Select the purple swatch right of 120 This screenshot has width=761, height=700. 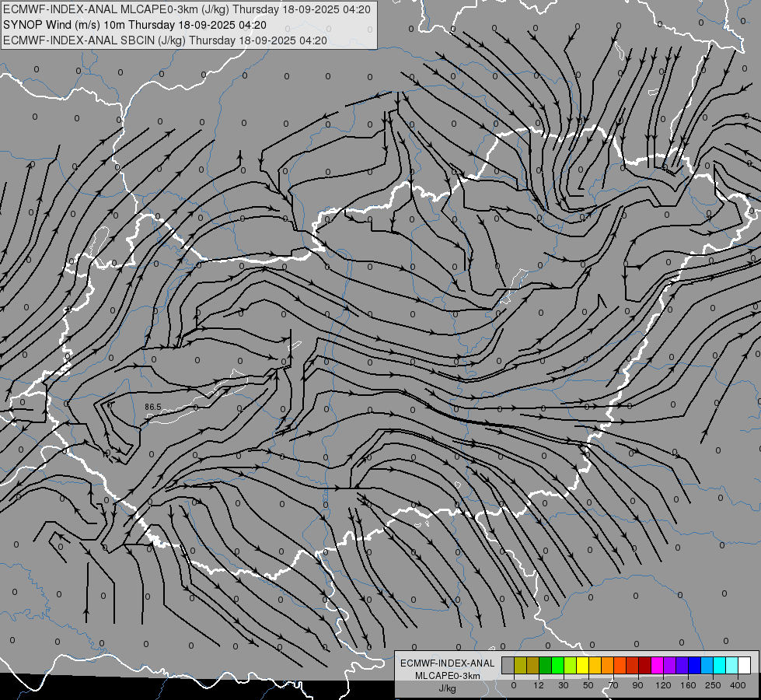click(x=670, y=665)
